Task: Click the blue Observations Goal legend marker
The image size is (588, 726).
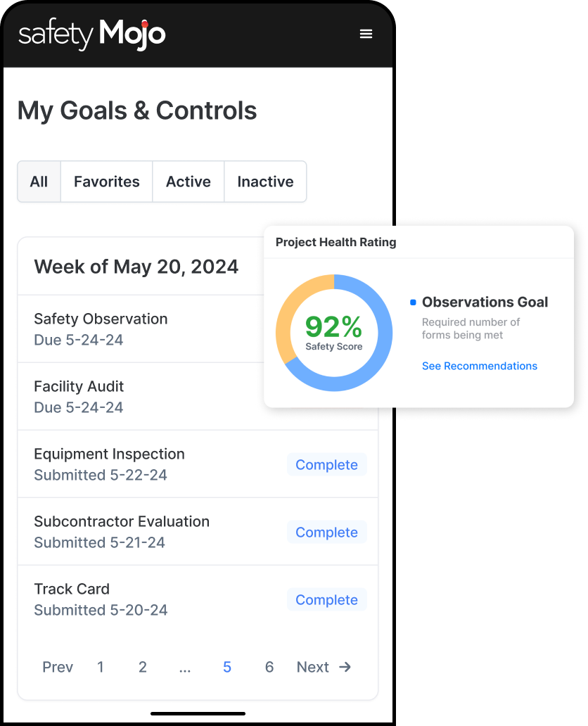Action: click(x=413, y=302)
